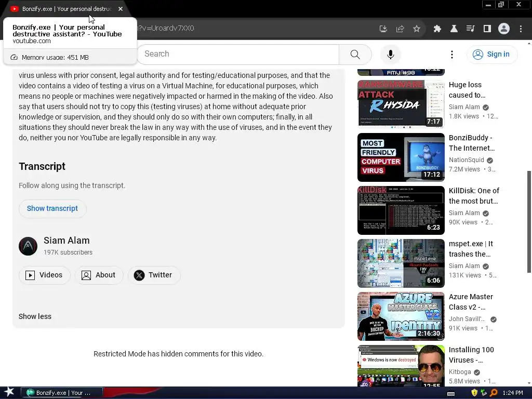Click the install/download page icon in address bar
Image resolution: width=532 pixels, height=399 pixels.
383,29
